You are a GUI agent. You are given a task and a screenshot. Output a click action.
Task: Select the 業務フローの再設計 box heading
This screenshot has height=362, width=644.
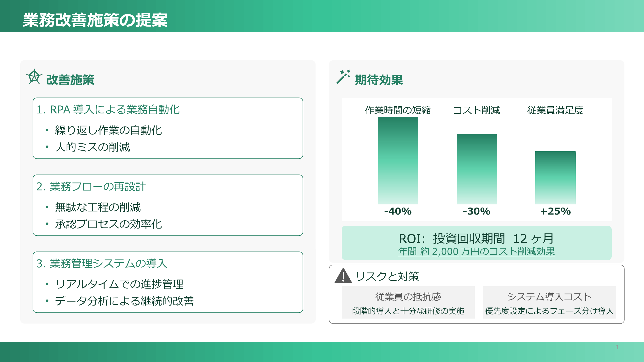tap(91, 187)
